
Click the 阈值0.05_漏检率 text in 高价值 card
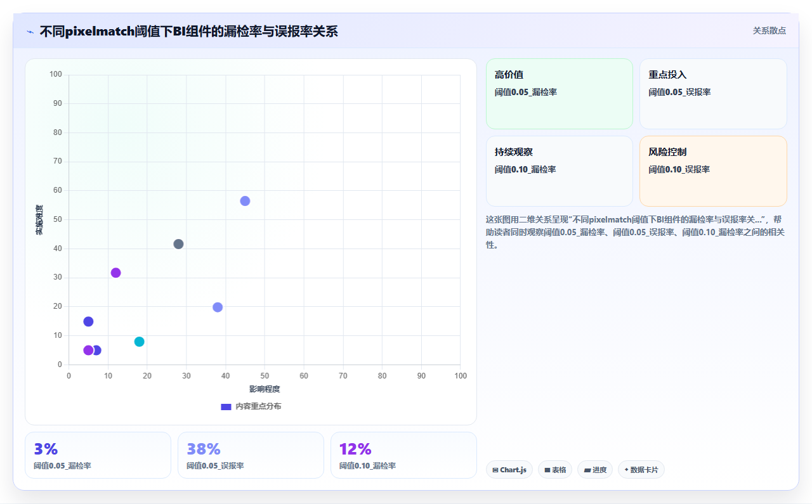click(x=526, y=92)
